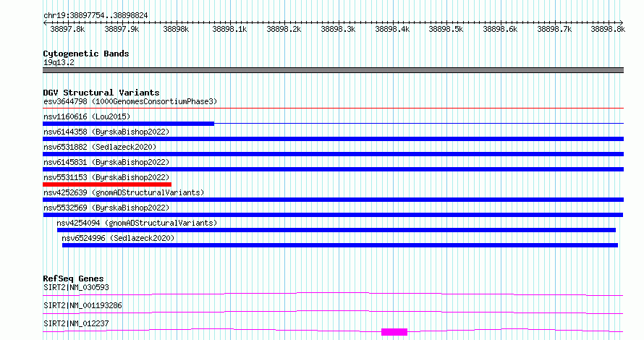Click the Cytogenetic Bands track title
Viewport: 644px width, 340px height.
point(86,54)
